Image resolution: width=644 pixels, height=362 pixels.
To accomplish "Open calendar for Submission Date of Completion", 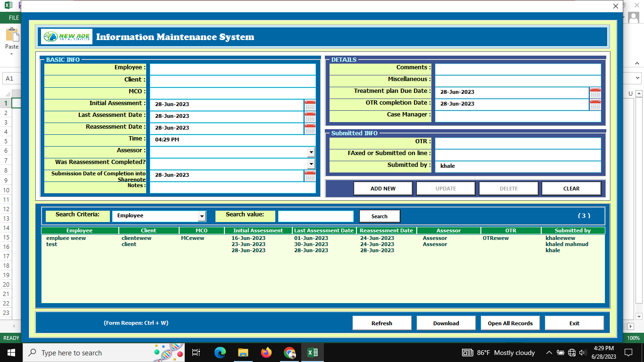I will (310, 175).
